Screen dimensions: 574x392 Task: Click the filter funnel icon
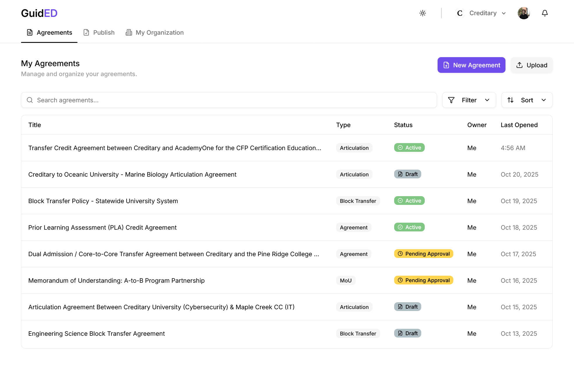tap(451, 100)
